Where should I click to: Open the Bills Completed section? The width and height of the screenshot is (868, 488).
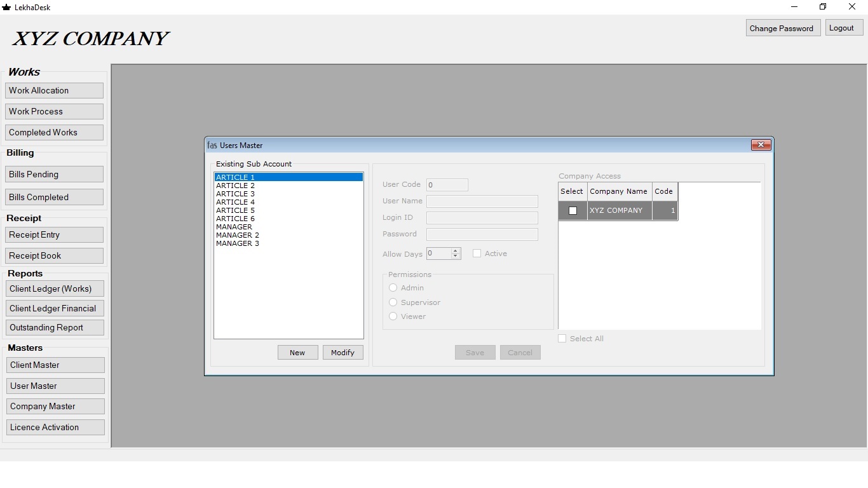(x=54, y=197)
